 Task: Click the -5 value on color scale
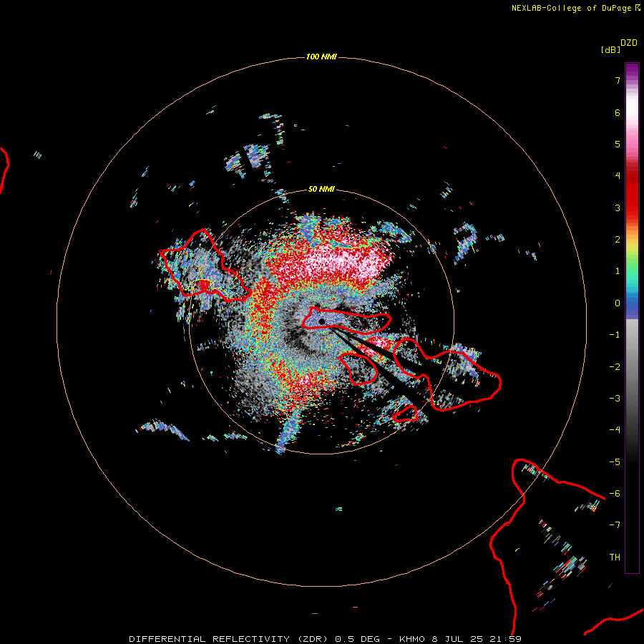(x=615, y=462)
